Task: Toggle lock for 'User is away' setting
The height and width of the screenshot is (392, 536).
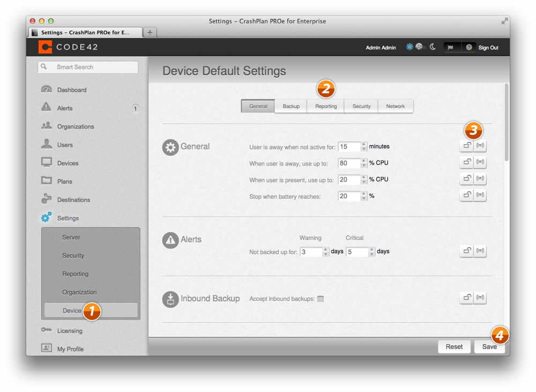Action: point(467,146)
